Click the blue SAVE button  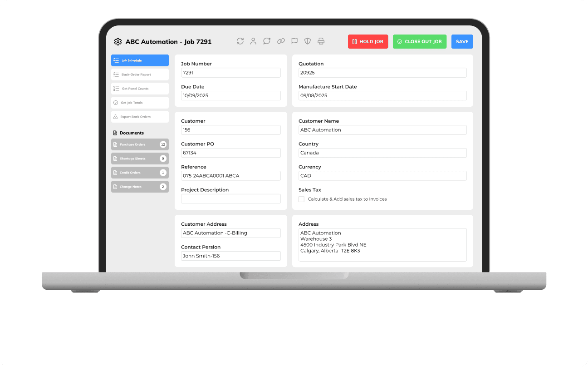(x=462, y=41)
